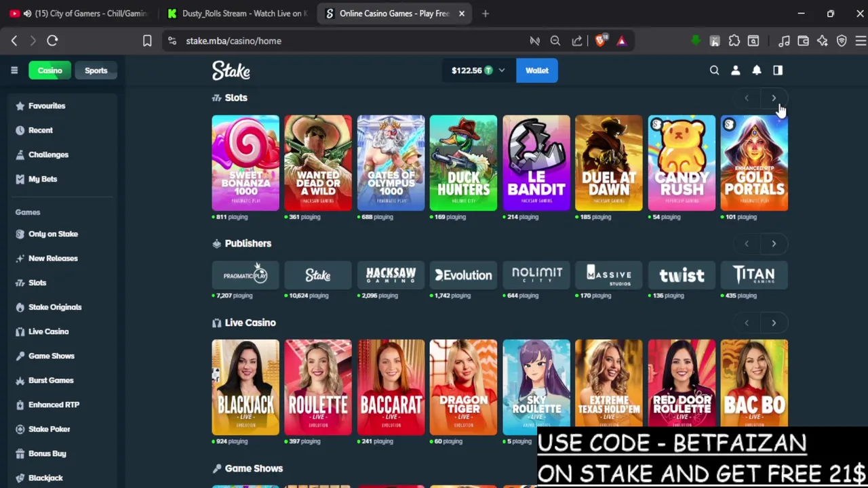Screen dimensions: 868x488
Task: Open Brave VPN shield icon
Action: [842, 41]
